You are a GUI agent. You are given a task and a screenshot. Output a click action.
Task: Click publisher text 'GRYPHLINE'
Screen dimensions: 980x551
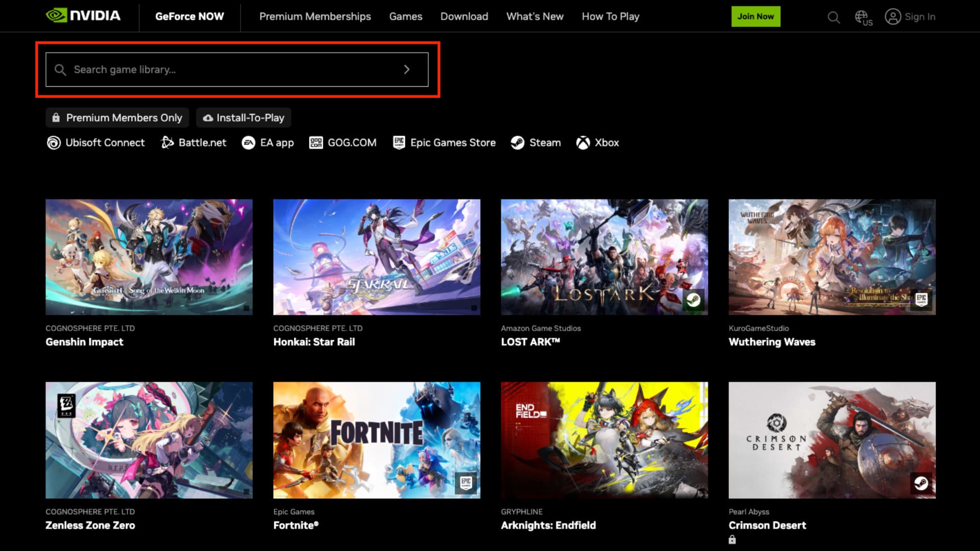pos(522,511)
